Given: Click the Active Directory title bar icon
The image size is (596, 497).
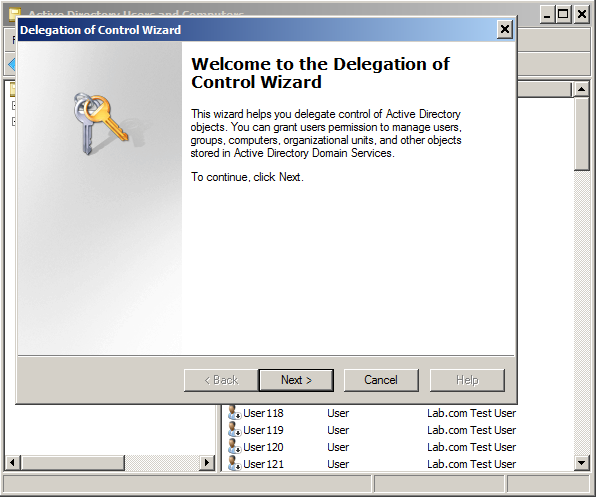Looking at the screenshot, I should [x=14, y=14].
